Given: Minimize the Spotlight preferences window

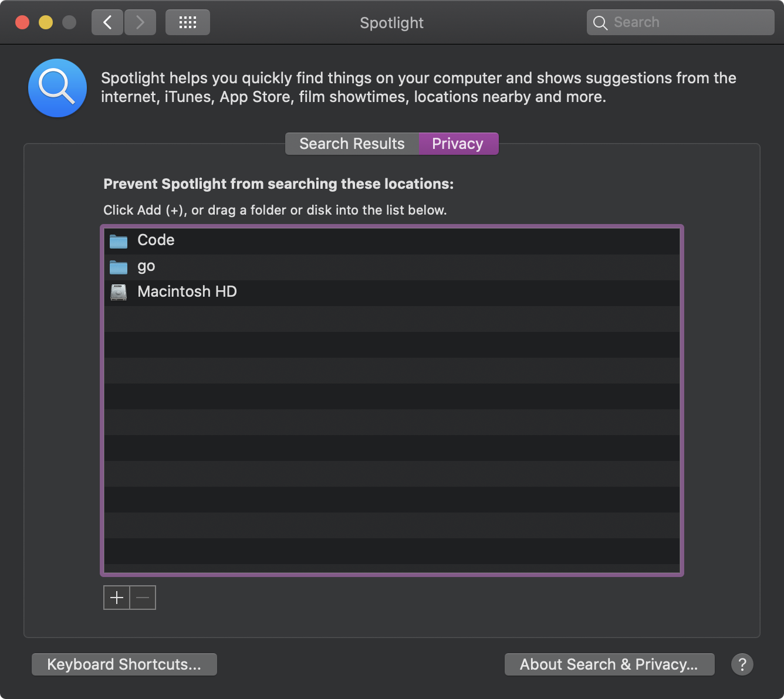Looking at the screenshot, I should pyautogui.click(x=46, y=22).
